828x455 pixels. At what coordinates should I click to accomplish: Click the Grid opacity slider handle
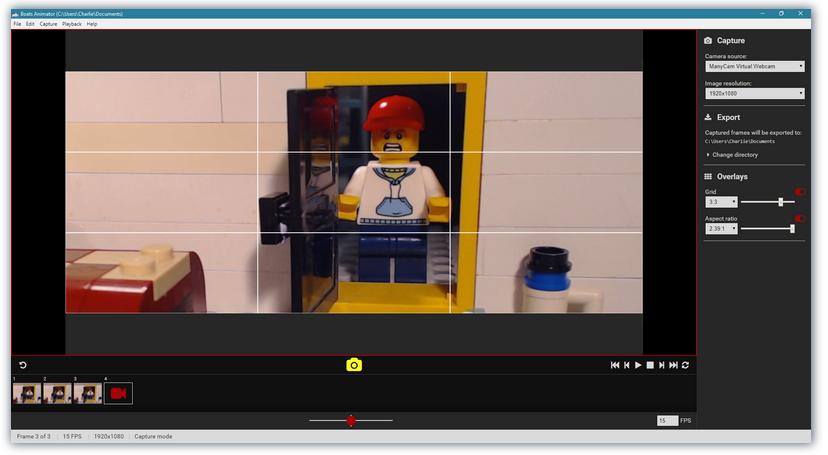pos(780,202)
